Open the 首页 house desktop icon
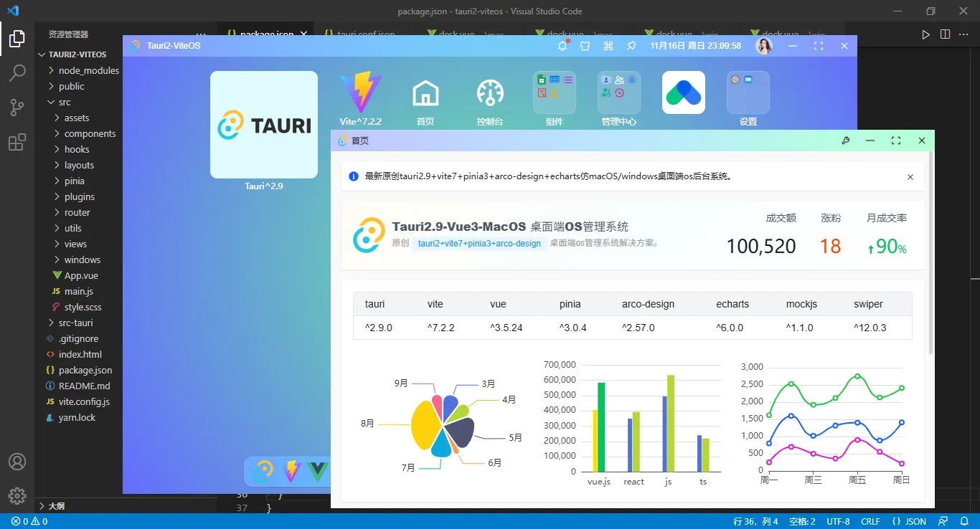 coord(425,93)
